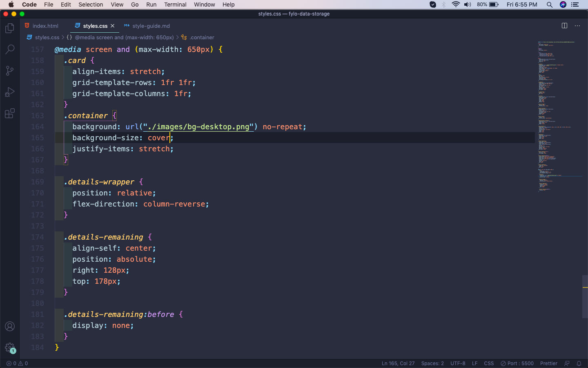Click the checkmark status icon in menu bar

coord(433,4)
